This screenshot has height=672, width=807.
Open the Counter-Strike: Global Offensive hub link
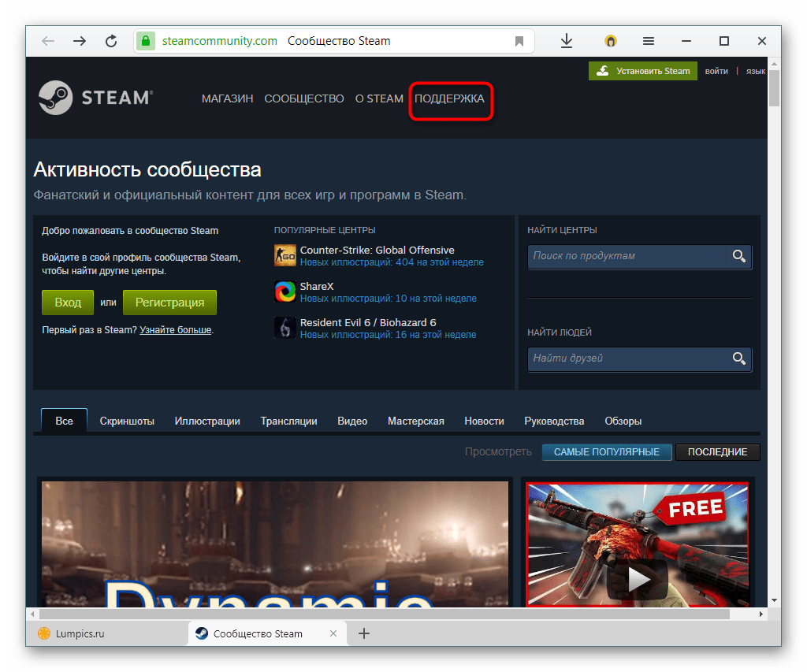[x=377, y=250]
